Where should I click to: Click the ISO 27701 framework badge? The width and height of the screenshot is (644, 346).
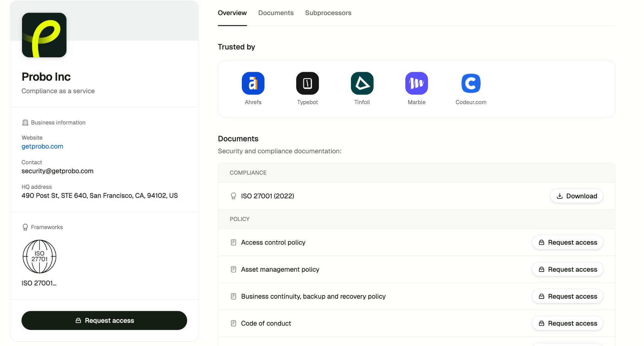coord(39,257)
